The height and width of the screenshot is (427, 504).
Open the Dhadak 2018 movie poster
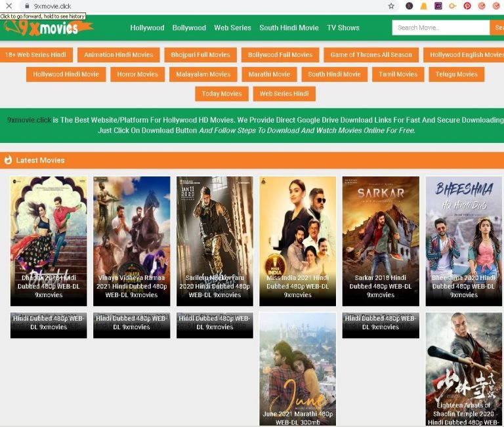point(49,241)
